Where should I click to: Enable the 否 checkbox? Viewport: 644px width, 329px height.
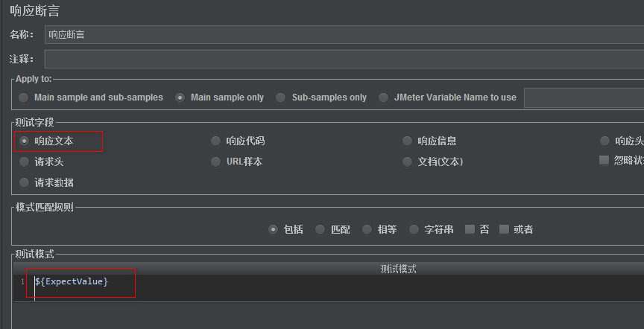coord(470,229)
